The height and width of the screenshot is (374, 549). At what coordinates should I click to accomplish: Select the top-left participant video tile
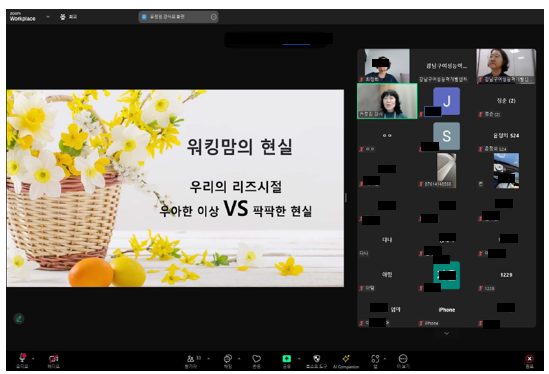pyautogui.click(x=387, y=66)
